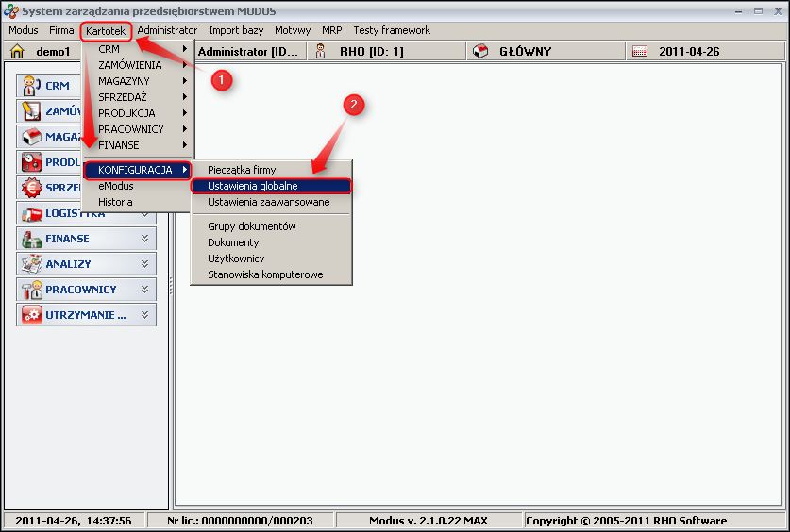Click the date '2011-04-26' in info bar

(x=689, y=51)
